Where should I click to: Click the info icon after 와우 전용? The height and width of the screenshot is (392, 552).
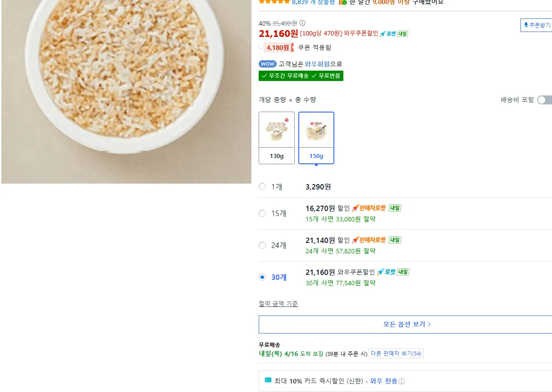401,381
